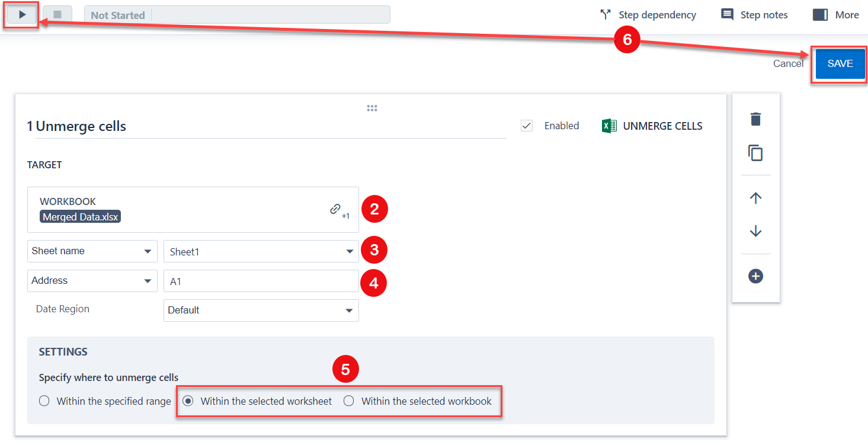The height and width of the screenshot is (445, 868).
Task: Choose Within the selected worksheet option
Action: (188, 401)
